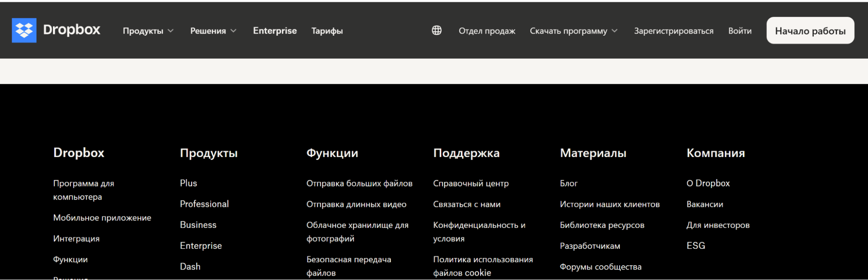
Task: Open Политика использования файлов cookie link
Action: click(x=483, y=266)
